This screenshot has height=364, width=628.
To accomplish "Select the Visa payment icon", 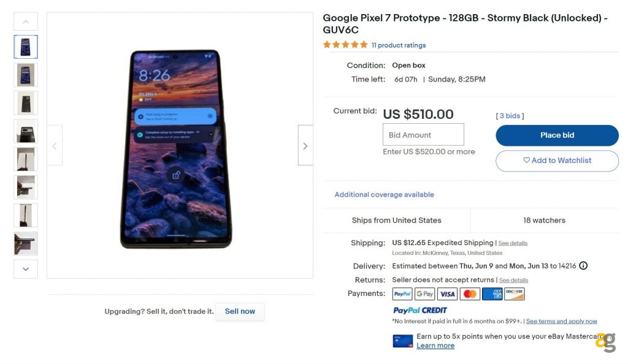I will click(x=447, y=294).
